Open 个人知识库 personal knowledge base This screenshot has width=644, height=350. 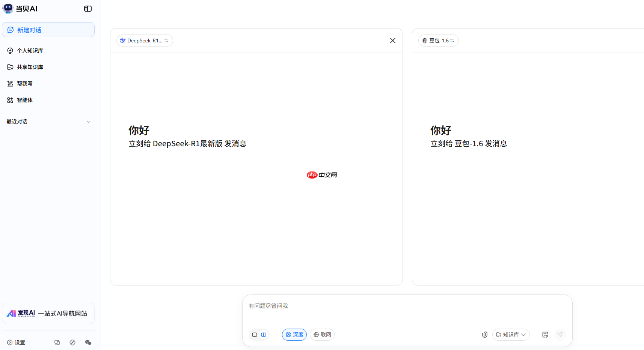click(x=48, y=51)
